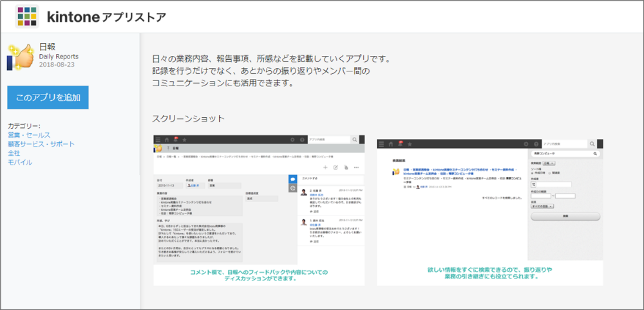The height and width of the screenshot is (310, 644).
Task: Follow the モバイル category link
Action: pyautogui.click(x=20, y=162)
